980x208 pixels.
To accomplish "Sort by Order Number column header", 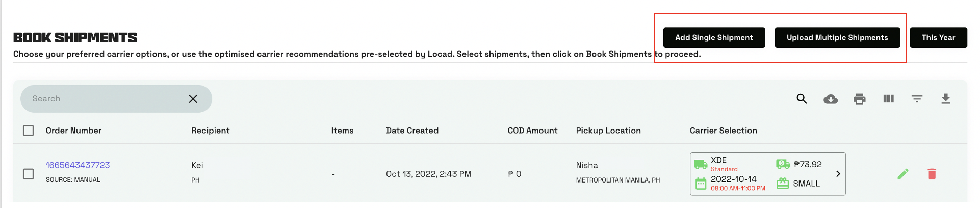I will [x=73, y=131].
